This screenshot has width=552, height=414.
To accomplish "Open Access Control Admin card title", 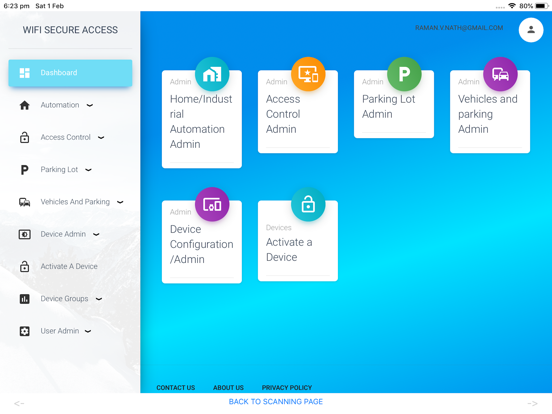I will coord(283,114).
